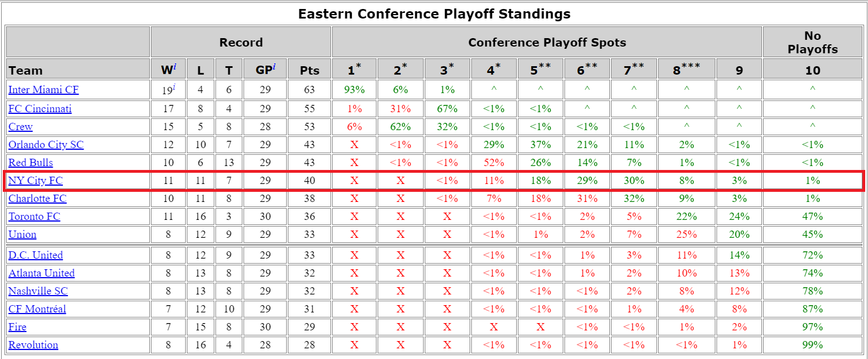Open the Union team link
868x359 pixels.
pyautogui.click(x=22, y=234)
